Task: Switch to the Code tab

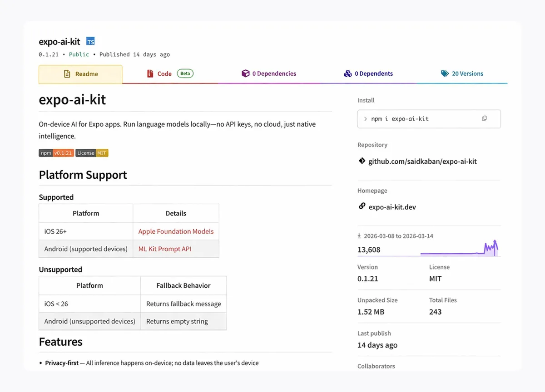Action: pos(170,74)
